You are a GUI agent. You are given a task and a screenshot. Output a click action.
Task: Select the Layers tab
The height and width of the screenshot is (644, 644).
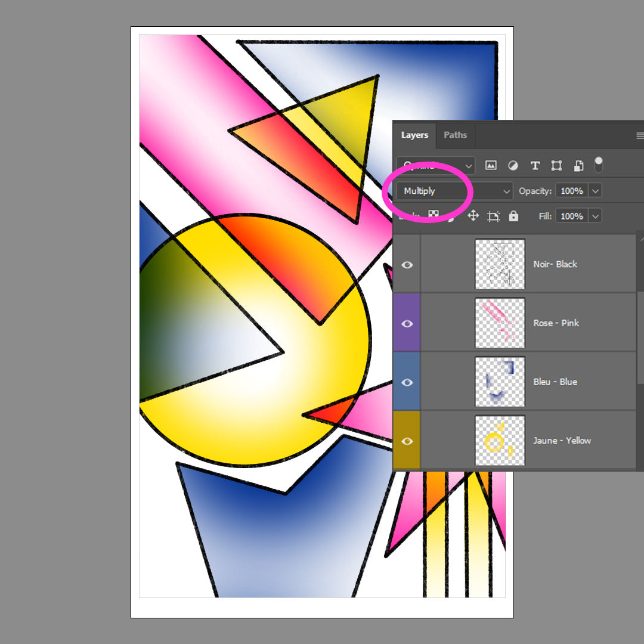click(x=414, y=135)
